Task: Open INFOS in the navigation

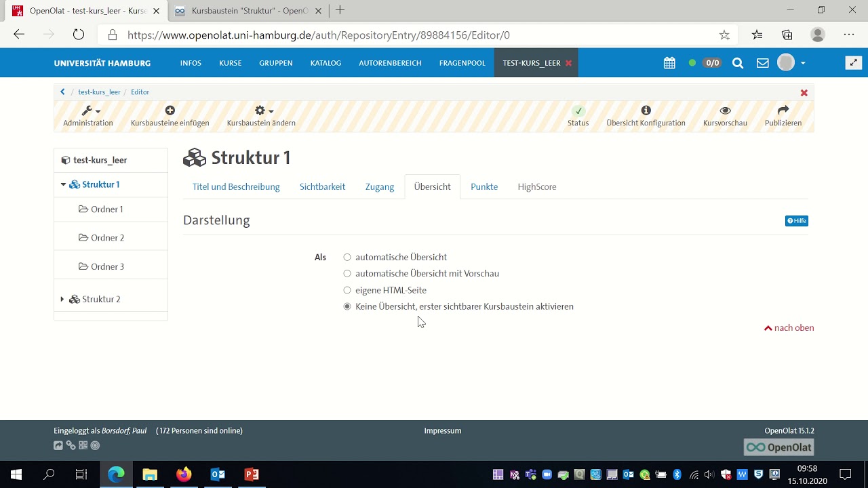Action: point(191,63)
